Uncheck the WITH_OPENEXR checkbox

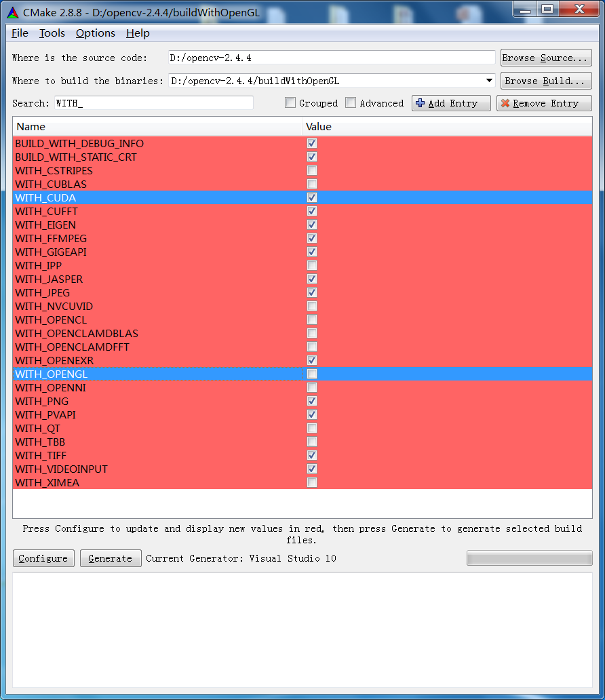pos(312,360)
